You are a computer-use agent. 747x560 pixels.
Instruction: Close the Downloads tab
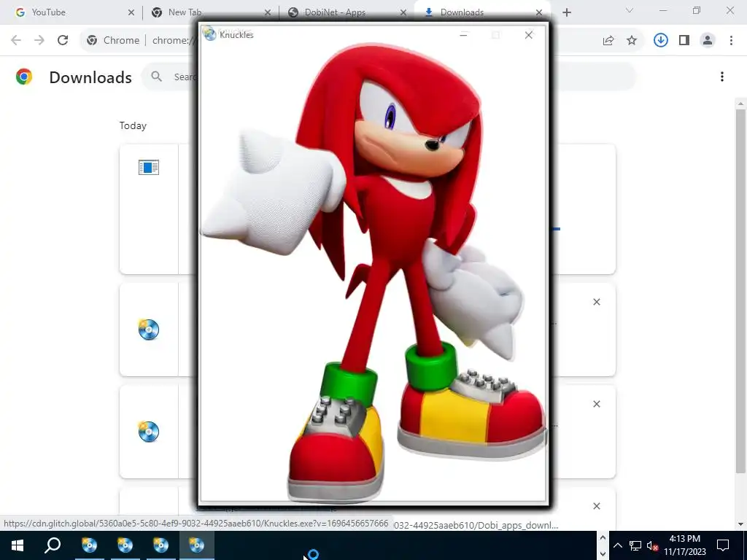(x=539, y=12)
